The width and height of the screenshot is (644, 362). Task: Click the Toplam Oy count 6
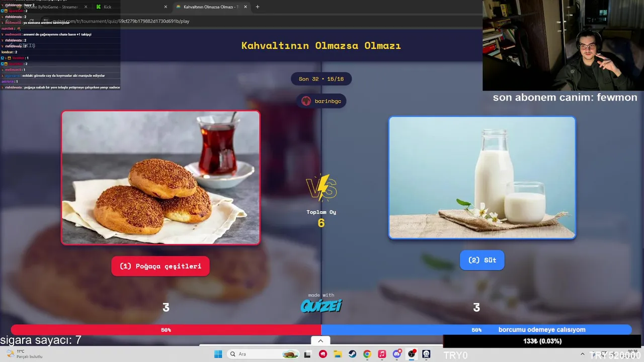point(321,223)
